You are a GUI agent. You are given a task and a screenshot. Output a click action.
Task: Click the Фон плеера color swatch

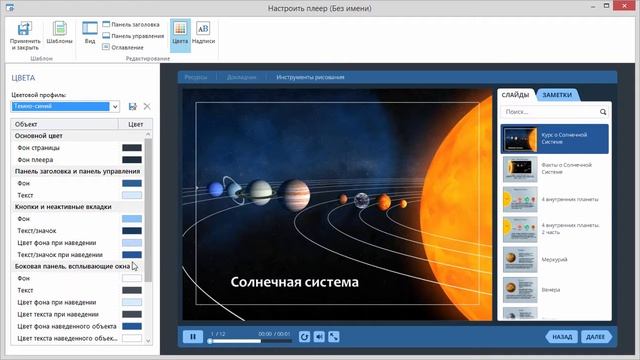[132, 160]
